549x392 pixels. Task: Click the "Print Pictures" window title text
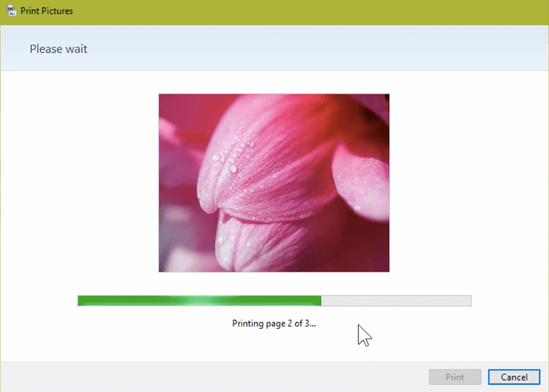click(x=47, y=11)
